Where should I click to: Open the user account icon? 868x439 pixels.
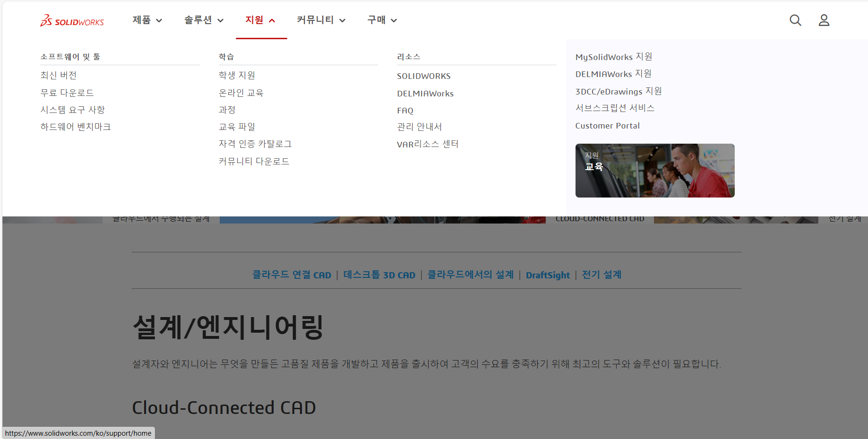[x=824, y=20]
